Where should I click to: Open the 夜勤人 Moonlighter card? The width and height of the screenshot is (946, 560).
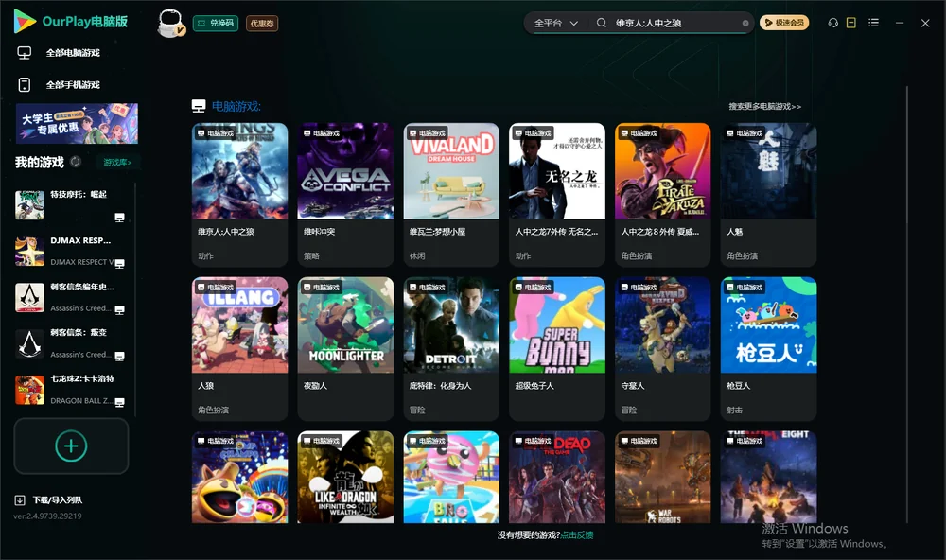[x=345, y=348]
